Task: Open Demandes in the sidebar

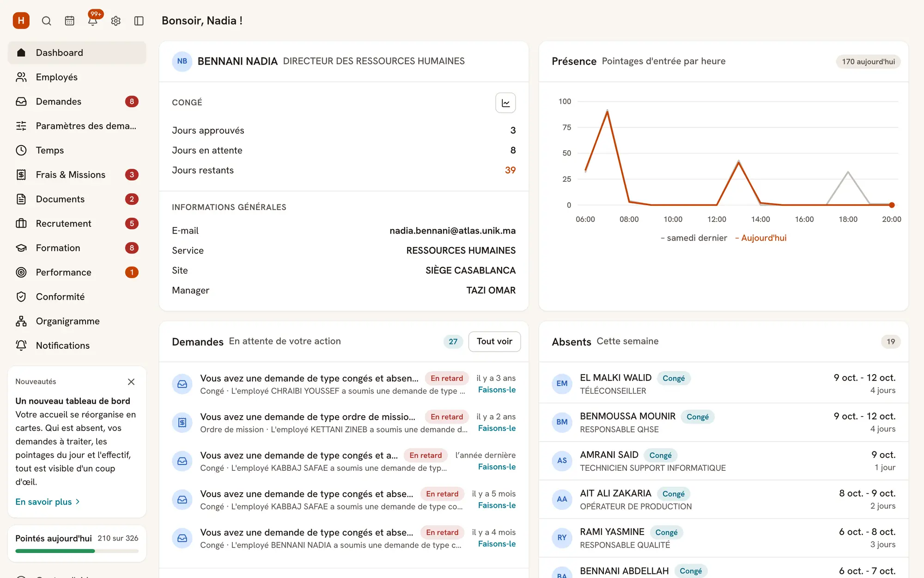Action: 77,101
